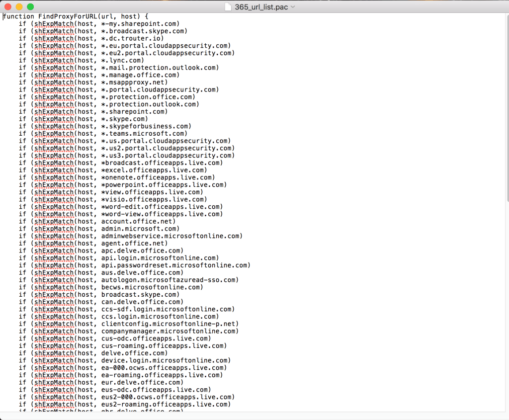Click the line containing *.dc.trouter.io
The image size is (509, 420).
point(94,38)
